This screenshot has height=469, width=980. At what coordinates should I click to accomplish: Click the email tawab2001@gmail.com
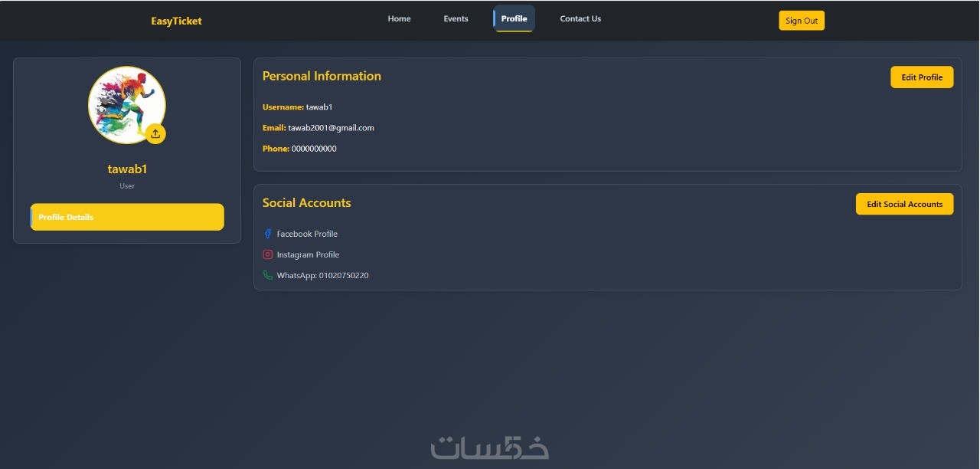[x=331, y=128]
